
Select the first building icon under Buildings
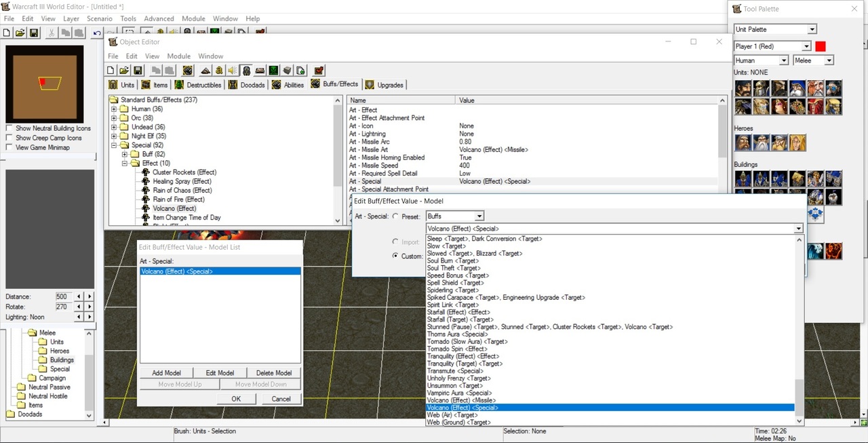[743, 179]
